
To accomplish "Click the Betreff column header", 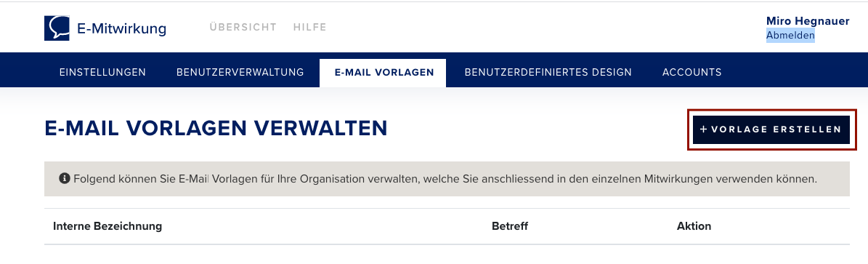I will pyautogui.click(x=510, y=226).
